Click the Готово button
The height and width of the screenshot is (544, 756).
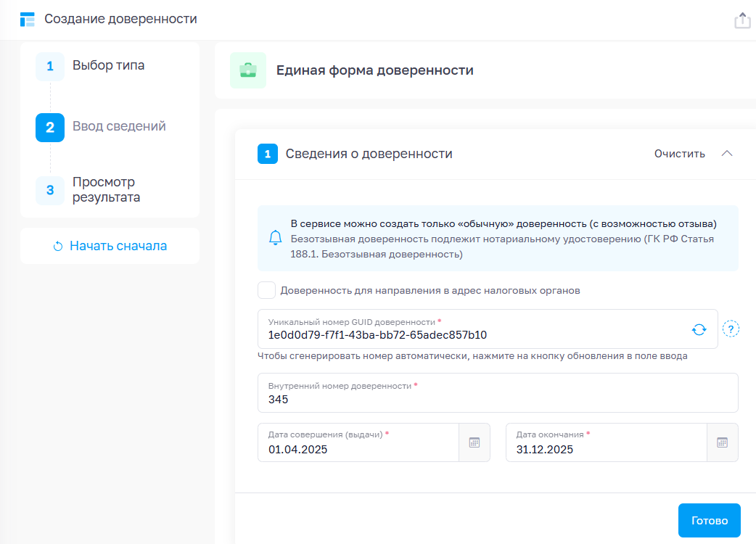pyautogui.click(x=710, y=520)
